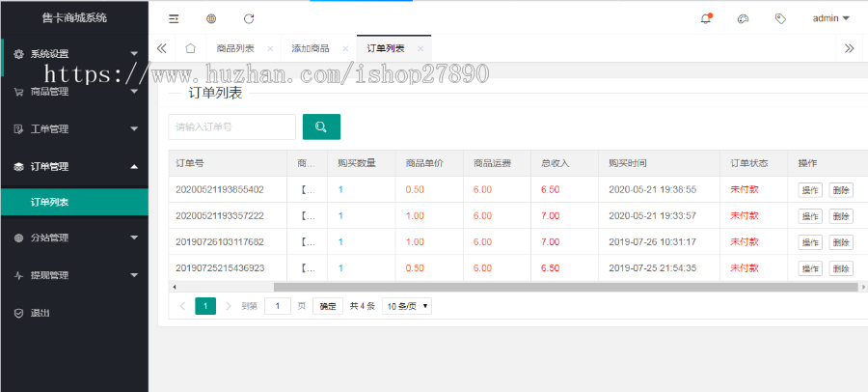Go to previous page arrow
868x392 pixels.
(x=182, y=306)
